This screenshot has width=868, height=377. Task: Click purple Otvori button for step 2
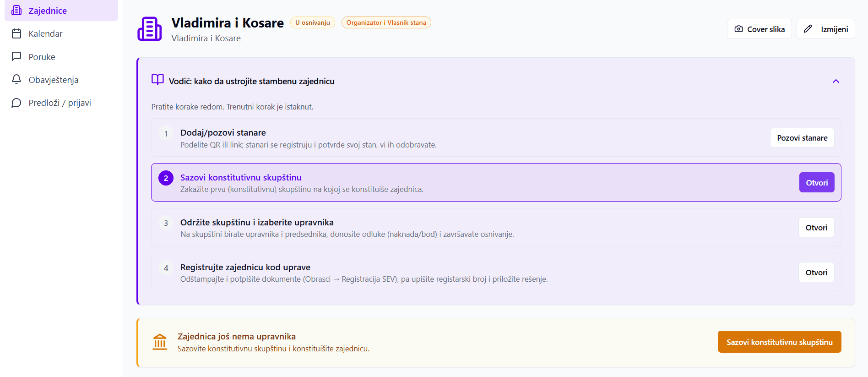pos(817,182)
